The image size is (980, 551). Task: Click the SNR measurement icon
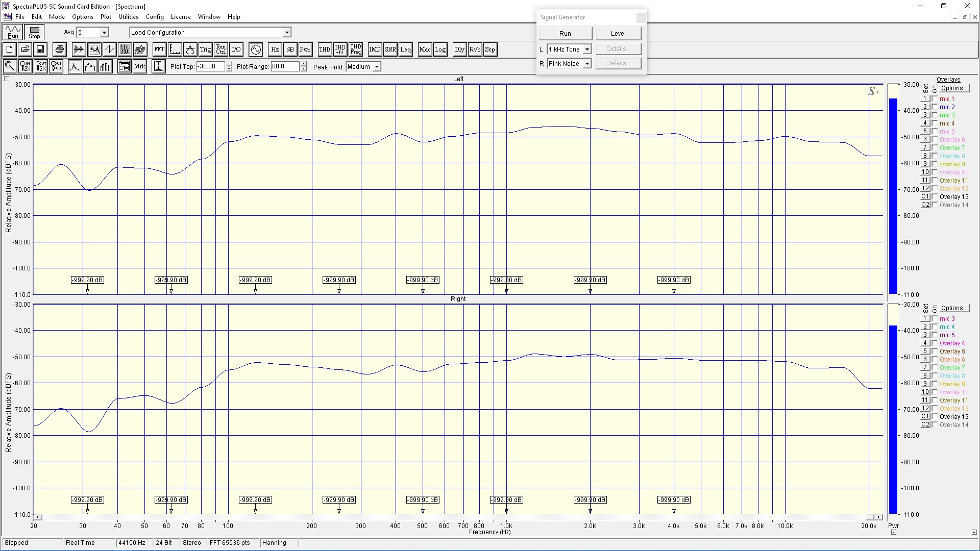pyautogui.click(x=390, y=49)
